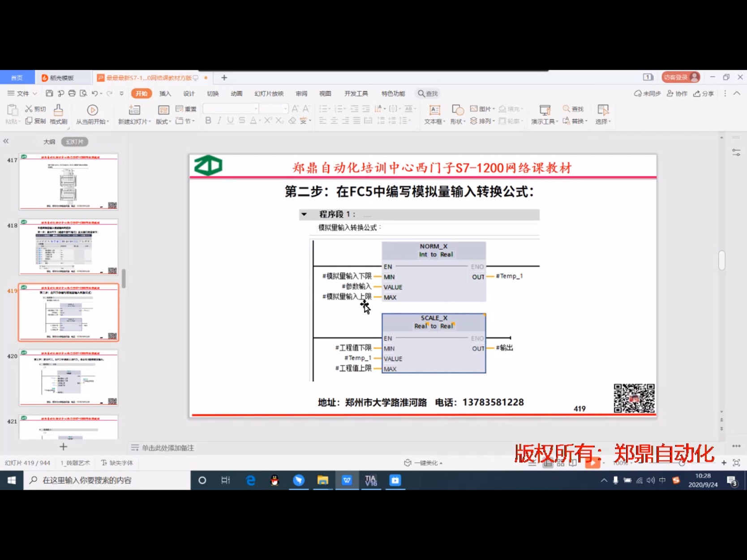The width and height of the screenshot is (747, 560).
Task: Click the Share (分享) button
Action: click(704, 93)
